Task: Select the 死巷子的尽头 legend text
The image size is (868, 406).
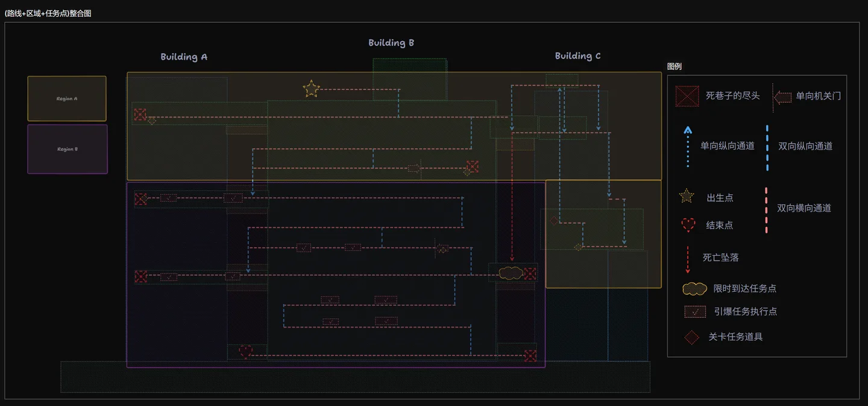Action: click(x=733, y=96)
